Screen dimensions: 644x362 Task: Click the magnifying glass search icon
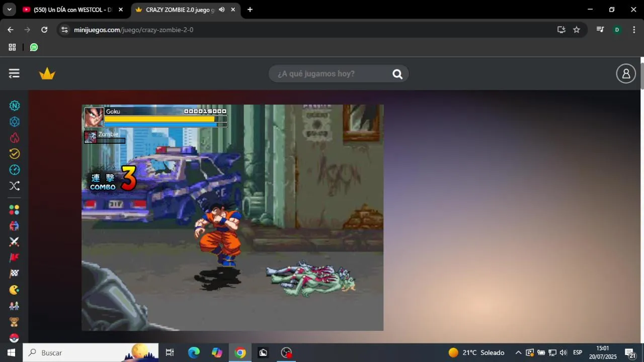point(397,74)
